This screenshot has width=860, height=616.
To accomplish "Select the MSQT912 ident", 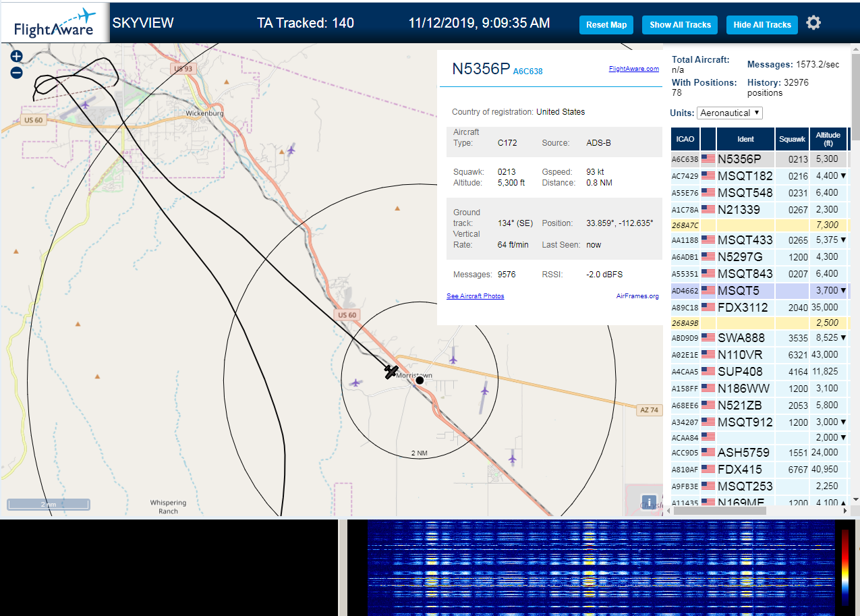I will (745, 422).
